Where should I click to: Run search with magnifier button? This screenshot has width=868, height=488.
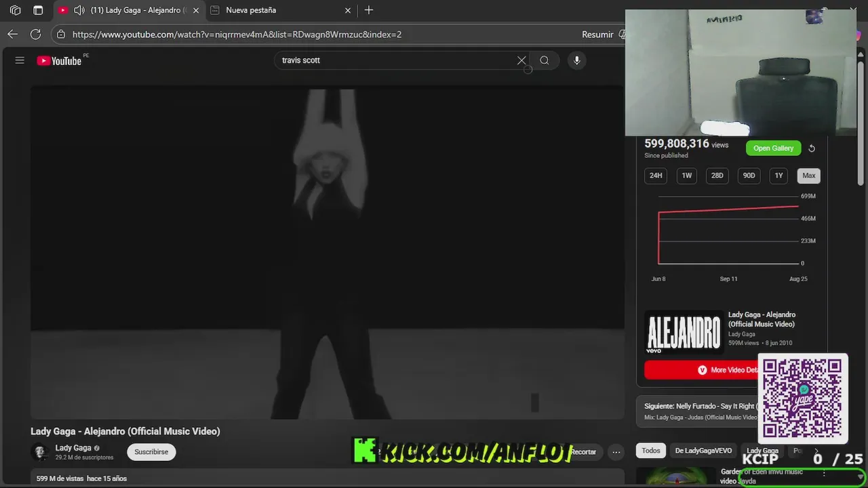point(545,60)
